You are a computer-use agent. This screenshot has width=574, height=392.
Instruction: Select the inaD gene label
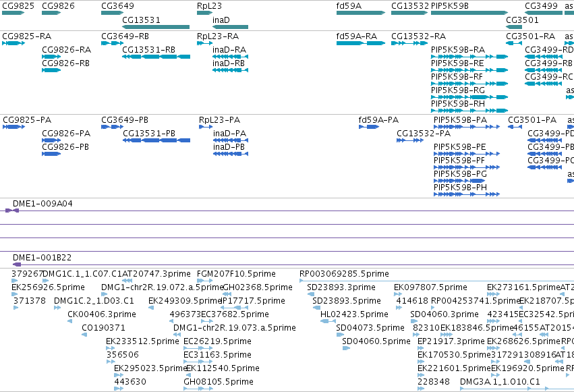tap(221, 20)
